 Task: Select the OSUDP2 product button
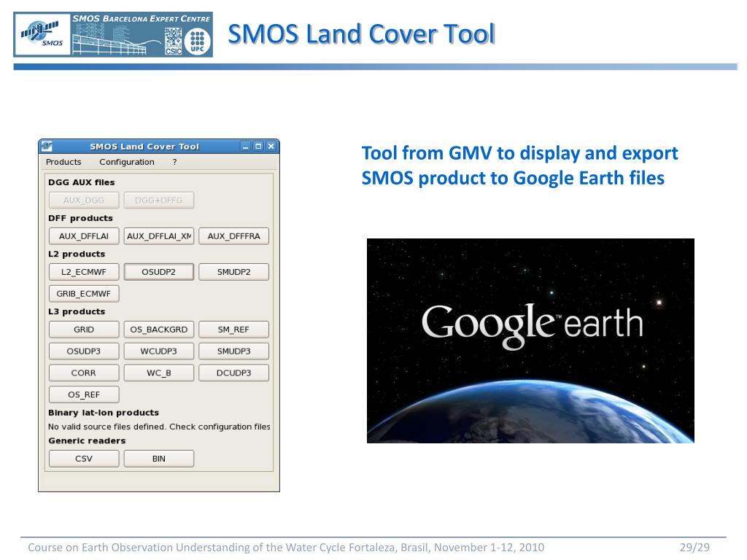[x=158, y=272]
